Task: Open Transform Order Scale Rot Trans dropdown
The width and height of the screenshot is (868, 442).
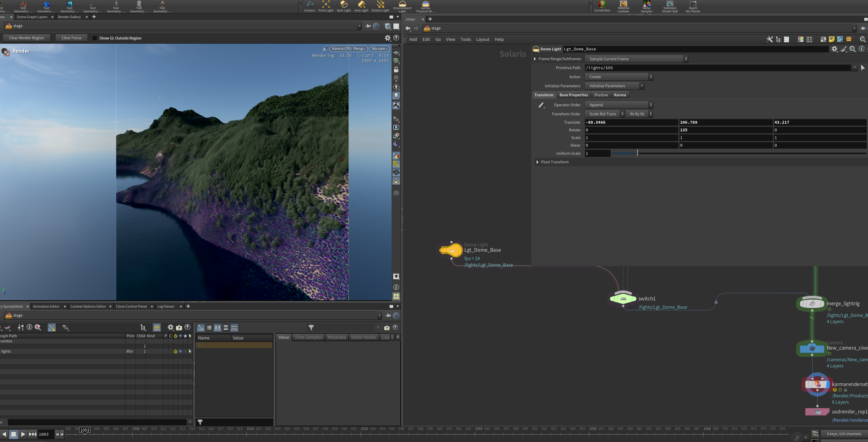Action: [x=604, y=114]
